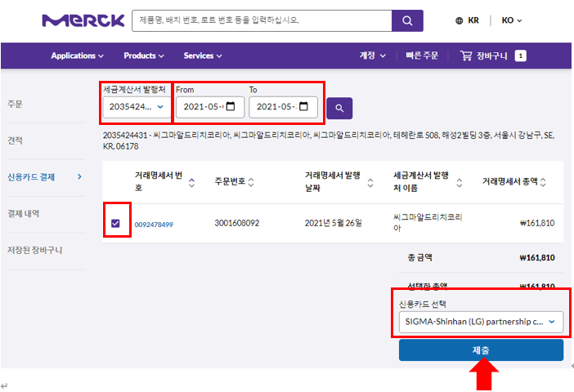This screenshot has width=574, height=392.
Task: Sort by 거래명세서 총액 column
Action: point(542,182)
